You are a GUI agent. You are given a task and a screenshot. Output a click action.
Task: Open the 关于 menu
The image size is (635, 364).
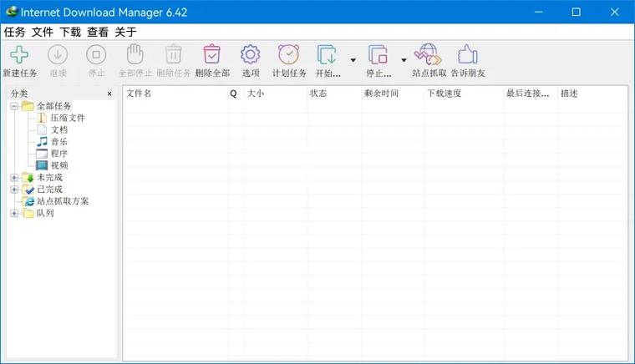pos(126,32)
